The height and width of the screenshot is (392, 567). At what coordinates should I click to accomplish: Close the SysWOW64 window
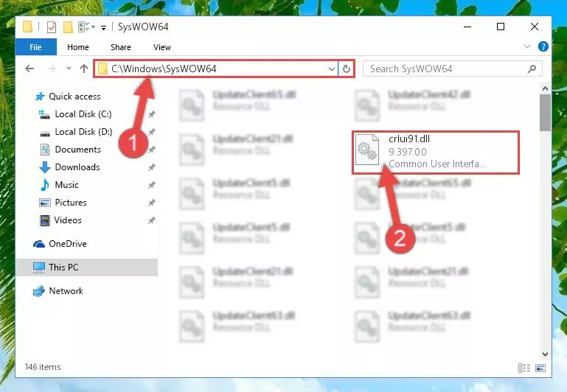[x=534, y=27]
